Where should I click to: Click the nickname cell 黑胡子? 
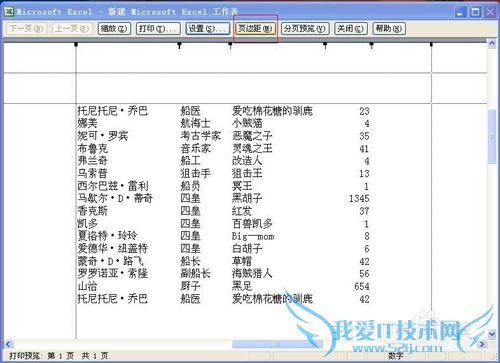point(247,198)
